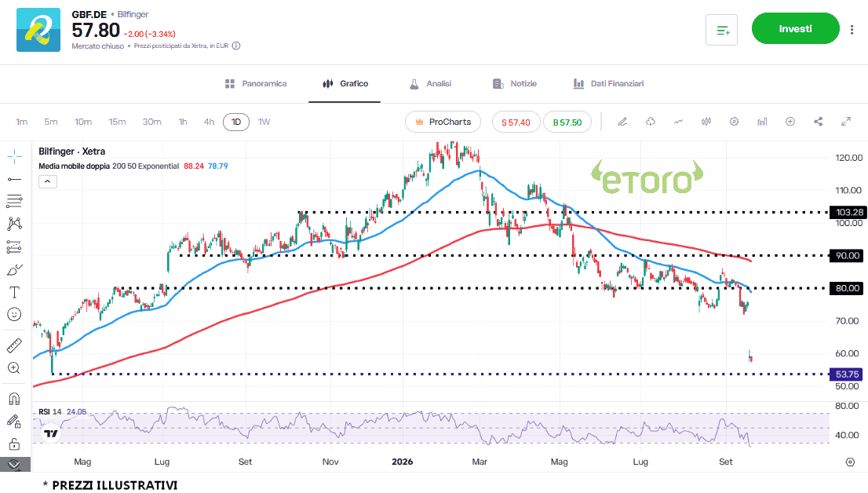Click the RSI 14 indicator label
The height and width of the screenshot is (493, 868).
coord(49,412)
